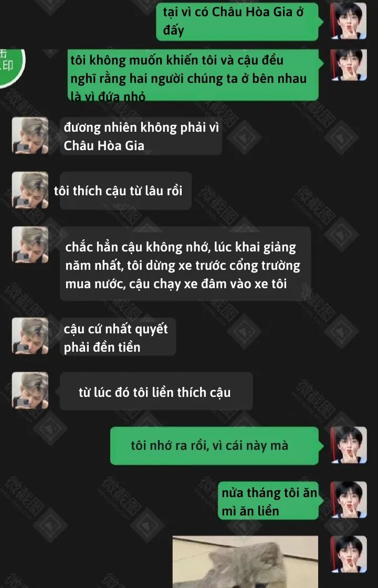Screen dimensions: 378x588
Task: Tap the avatar beside 'từ lúc đó tôi liền thích cậu'
Action: [30, 390]
